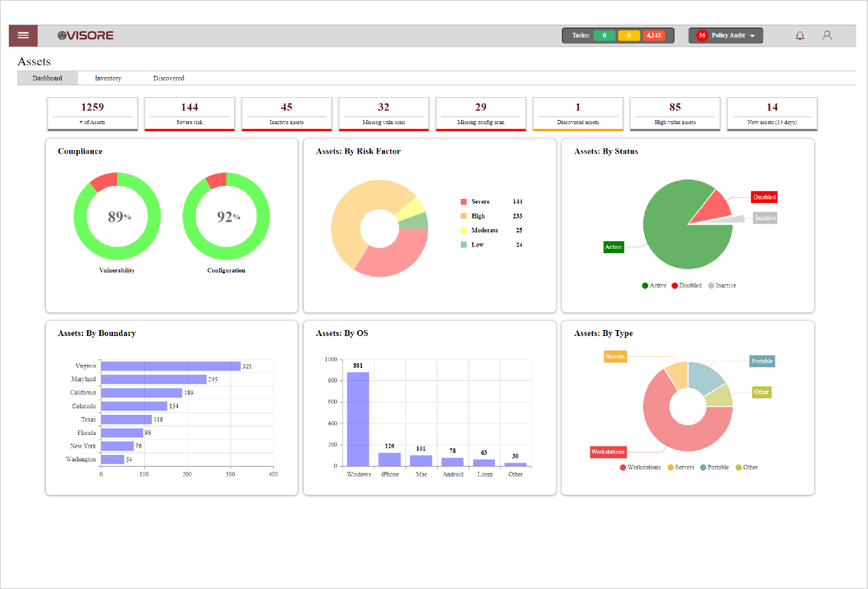
Task: Open the notifications bell
Action: [800, 35]
